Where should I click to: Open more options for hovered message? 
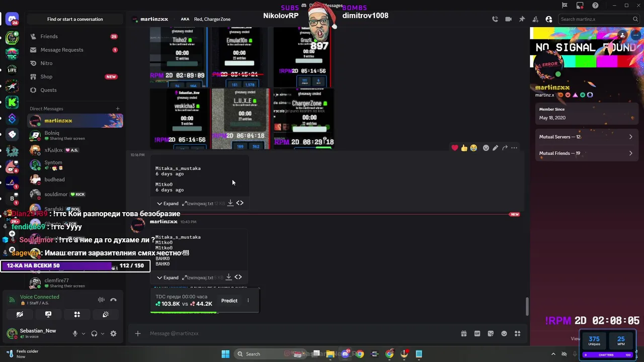(x=514, y=148)
